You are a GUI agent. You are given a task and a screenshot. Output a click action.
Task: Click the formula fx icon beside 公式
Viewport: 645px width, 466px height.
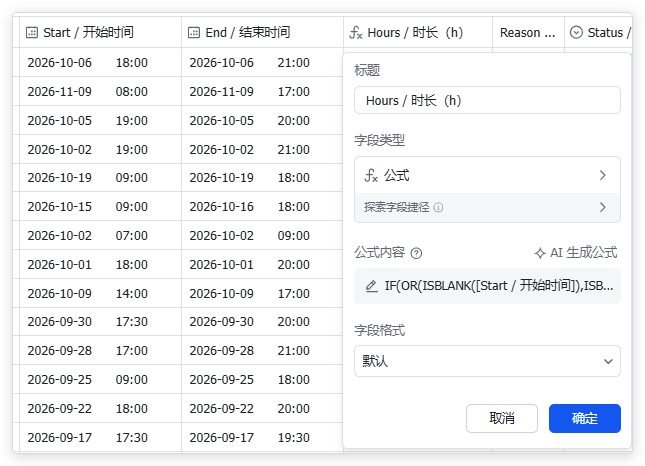click(x=371, y=175)
